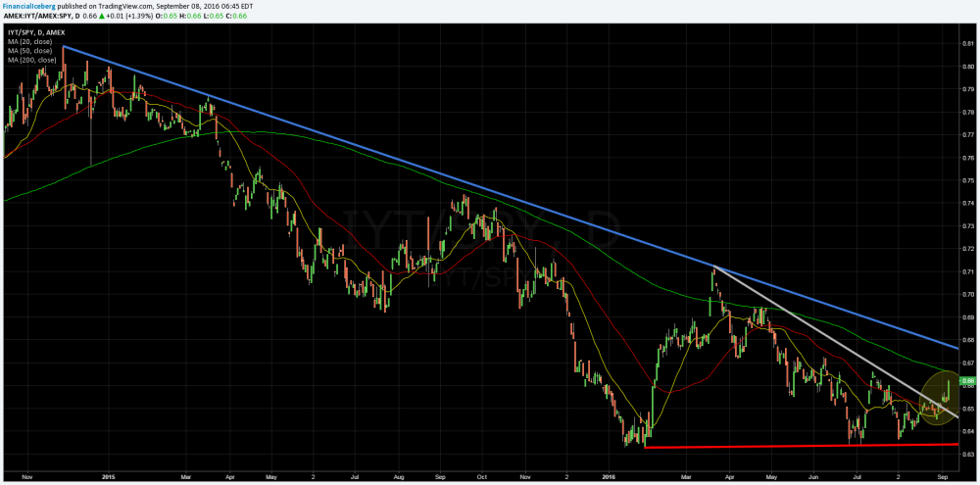
Task: Click the 0.71 price axis label
Action: click(x=969, y=271)
